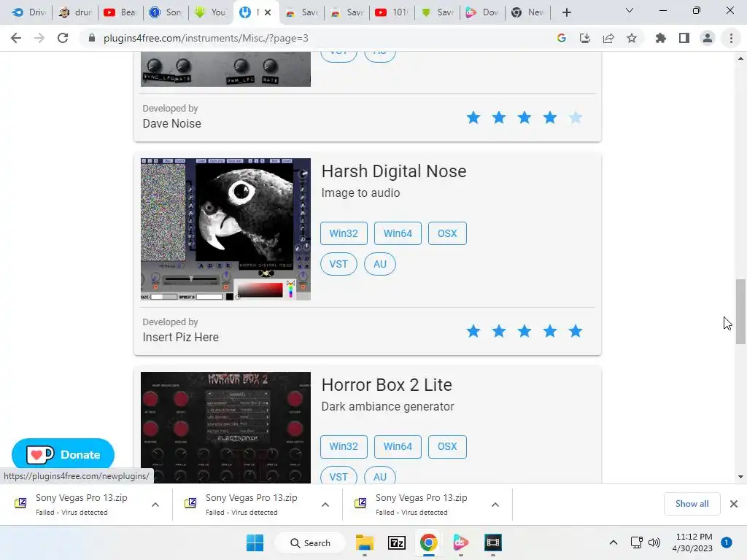The image size is (747, 560).
Task: Open a new browser tab
Action: click(566, 12)
